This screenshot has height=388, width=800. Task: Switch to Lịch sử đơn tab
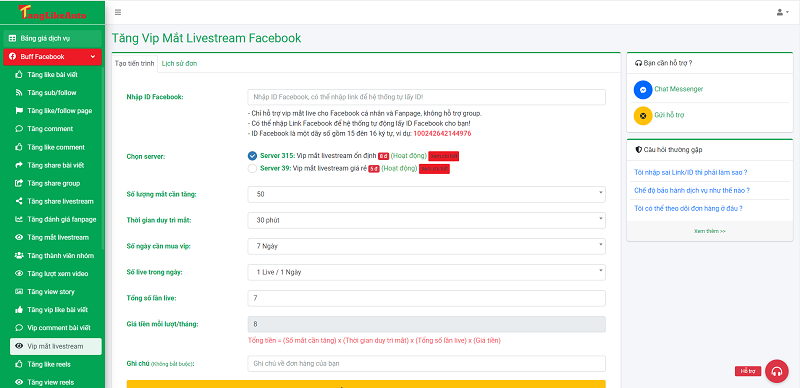[180, 64]
